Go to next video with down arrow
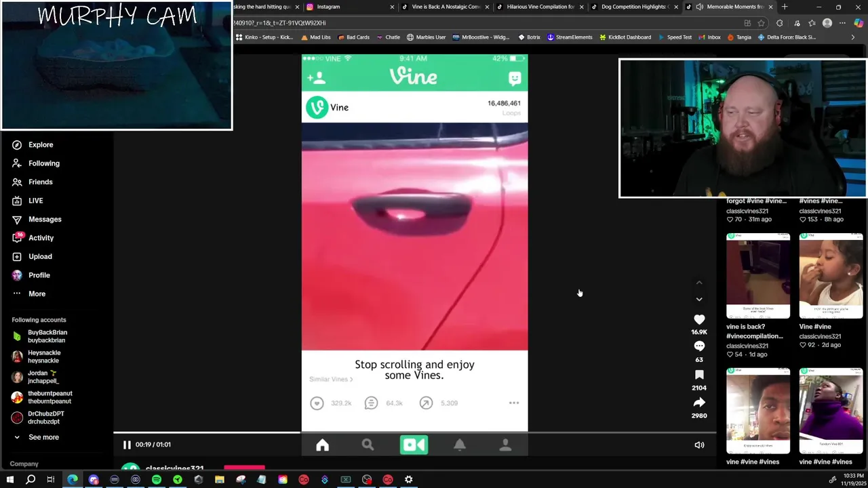This screenshot has width=868, height=488. [699, 299]
